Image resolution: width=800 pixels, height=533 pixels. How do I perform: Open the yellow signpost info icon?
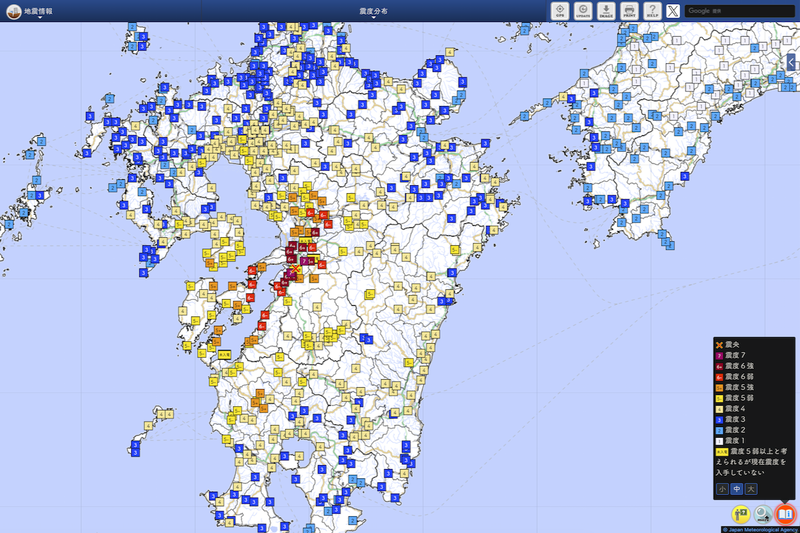pyautogui.click(x=741, y=514)
